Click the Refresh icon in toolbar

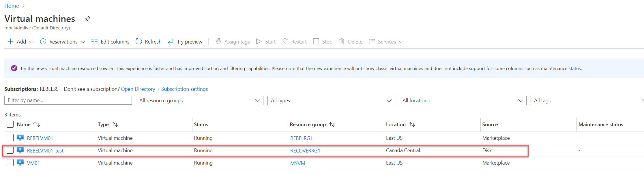tap(139, 42)
